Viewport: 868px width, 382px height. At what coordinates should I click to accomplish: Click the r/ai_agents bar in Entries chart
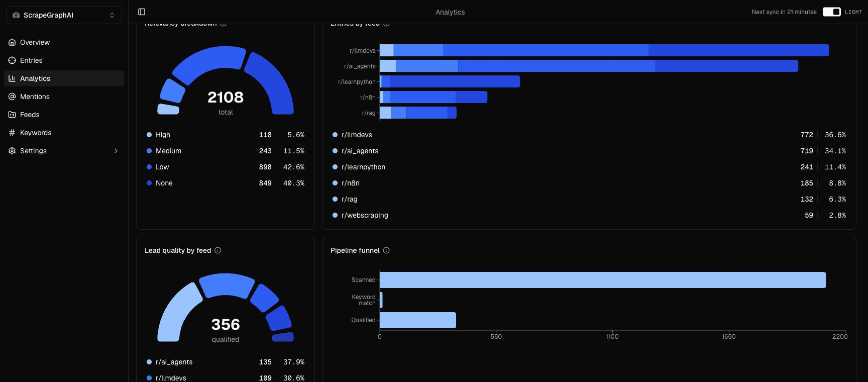589,66
